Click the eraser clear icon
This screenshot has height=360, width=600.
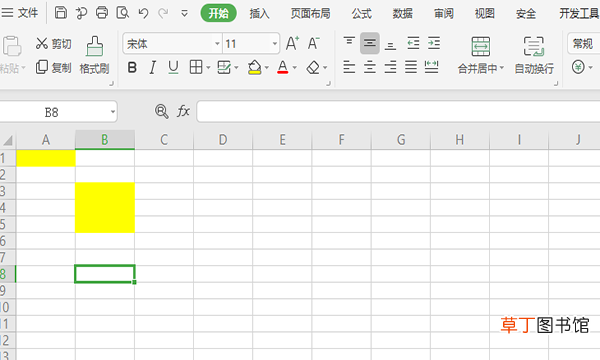pos(313,67)
